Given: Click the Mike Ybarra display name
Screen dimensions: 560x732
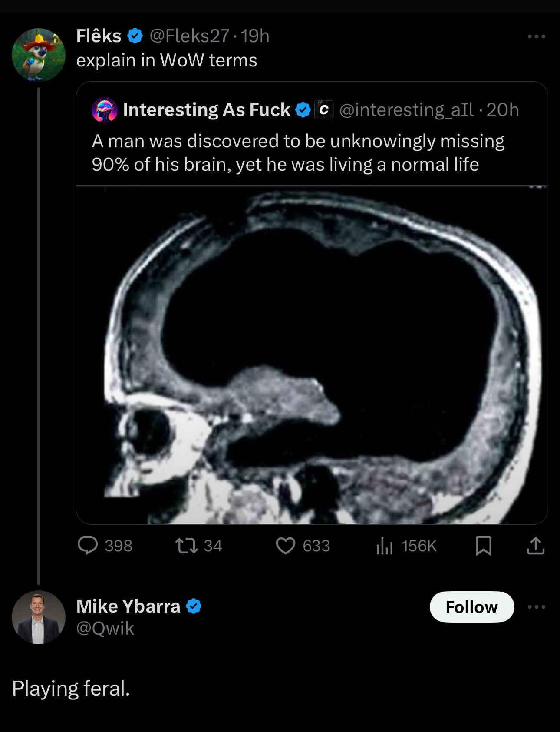Looking at the screenshot, I should click(128, 606).
